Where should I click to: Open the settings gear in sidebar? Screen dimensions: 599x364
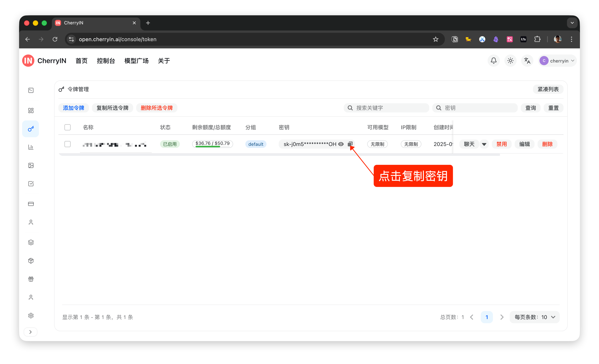[x=31, y=315]
